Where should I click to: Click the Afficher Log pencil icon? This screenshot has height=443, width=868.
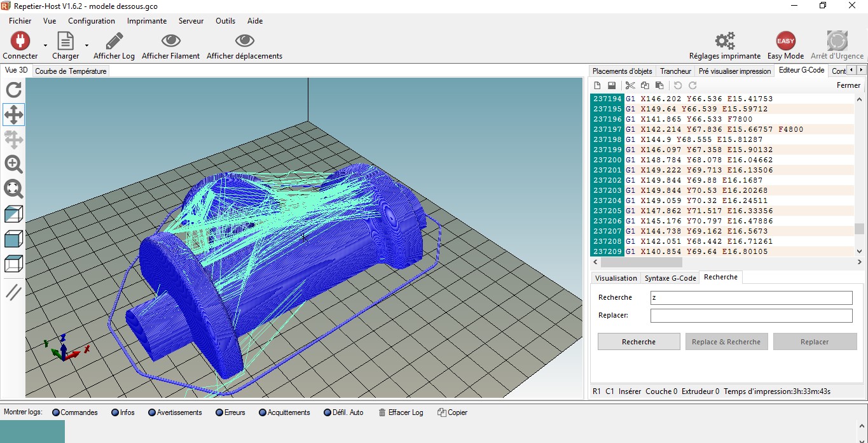click(x=114, y=41)
